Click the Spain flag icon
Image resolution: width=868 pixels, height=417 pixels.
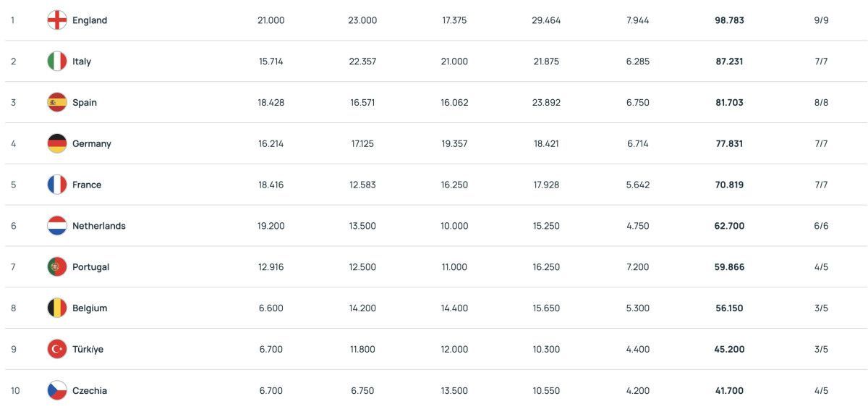[x=57, y=103]
